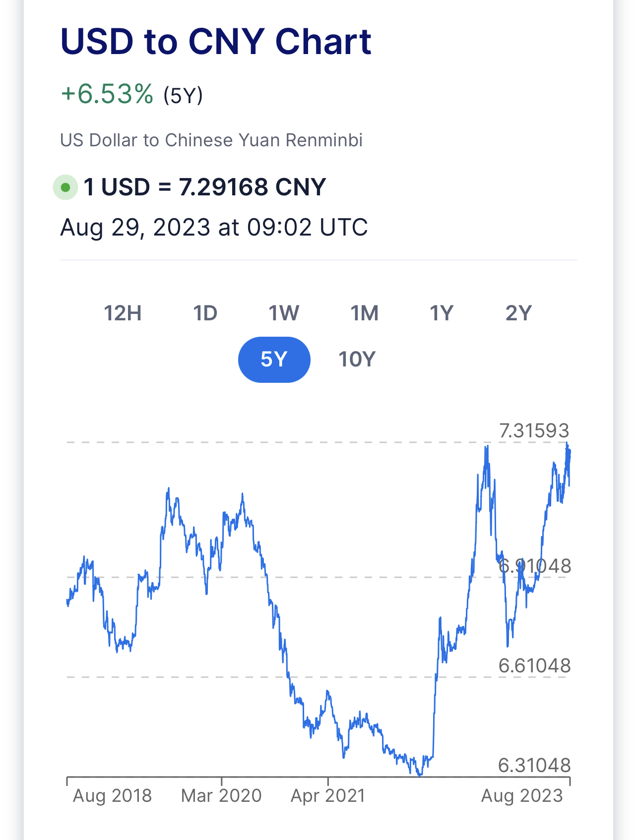Click the 6.31048 low value label
The width and height of the screenshot is (637, 840).
[534, 766]
